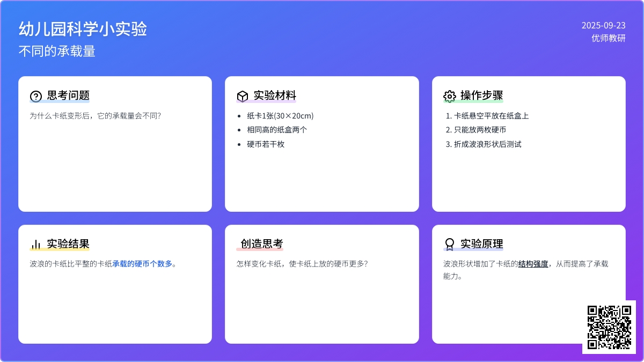Viewport: 644px width, 362px height.
Task: Click the question mark icon beside 思考问题
Action: click(x=35, y=97)
